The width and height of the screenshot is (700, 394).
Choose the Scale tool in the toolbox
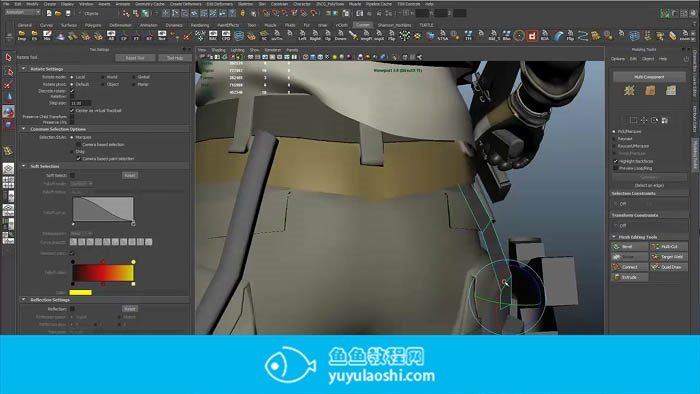[x=8, y=125]
